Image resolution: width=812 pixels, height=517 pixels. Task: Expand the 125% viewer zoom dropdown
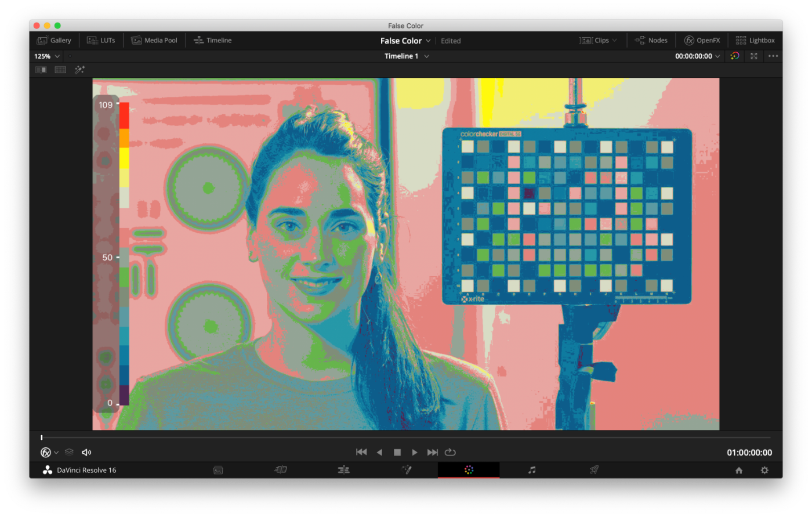coord(47,56)
